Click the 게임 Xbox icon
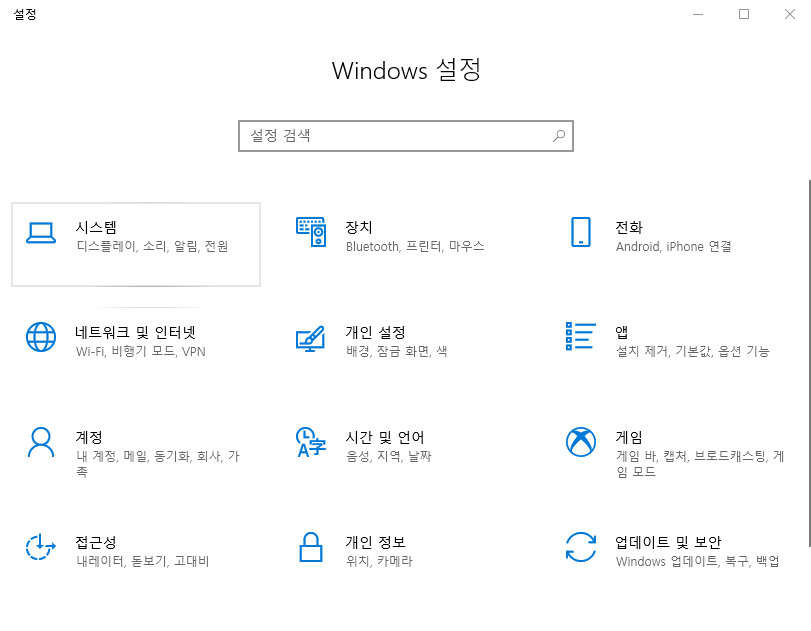The width and height of the screenshot is (811, 631). click(581, 442)
